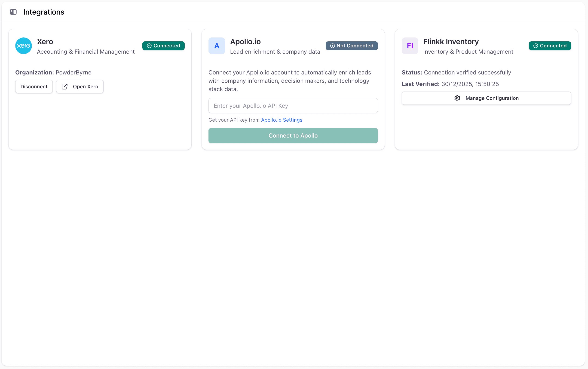This screenshot has height=369, width=588.
Task: Click the Xero card heading
Action: [45, 41]
